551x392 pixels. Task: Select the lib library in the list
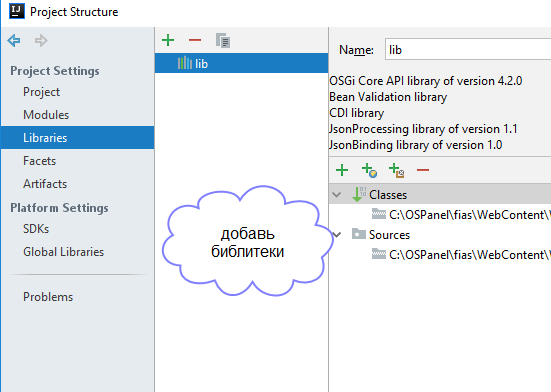(241, 64)
